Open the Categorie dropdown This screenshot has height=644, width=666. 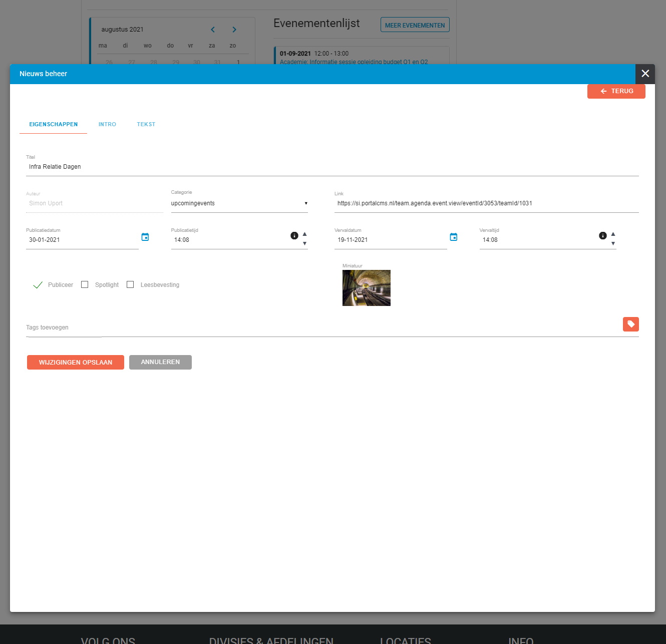239,203
